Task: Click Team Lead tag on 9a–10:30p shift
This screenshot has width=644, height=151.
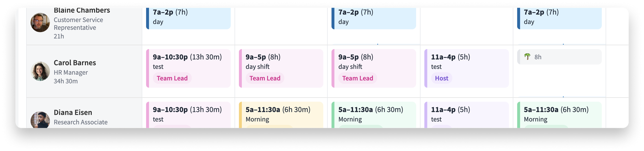Action: [x=172, y=78]
